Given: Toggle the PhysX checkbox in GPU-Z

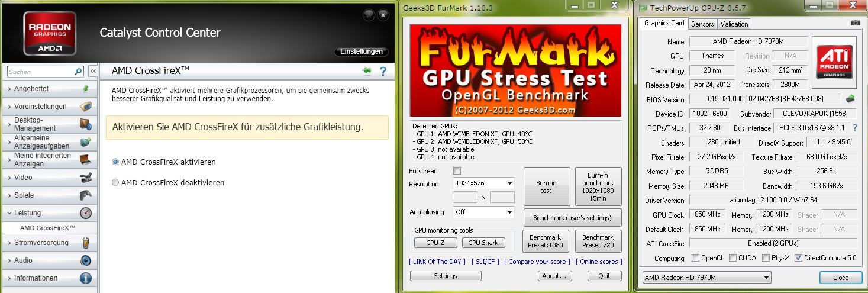Looking at the screenshot, I should pyautogui.click(x=766, y=258).
